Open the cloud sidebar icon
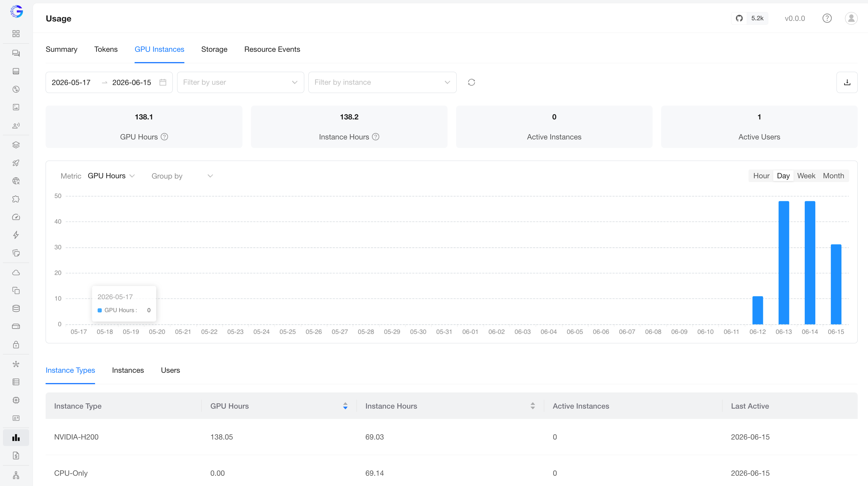 (16, 272)
